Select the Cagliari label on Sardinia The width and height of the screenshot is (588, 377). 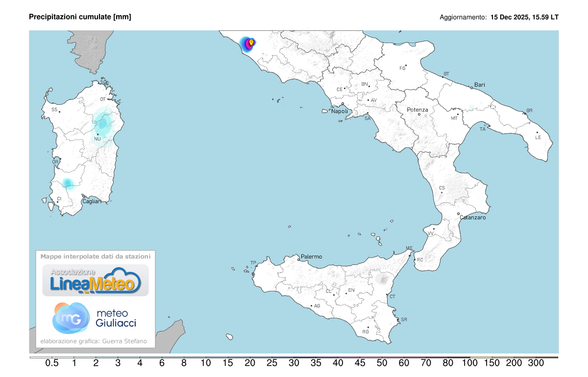(x=92, y=201)
